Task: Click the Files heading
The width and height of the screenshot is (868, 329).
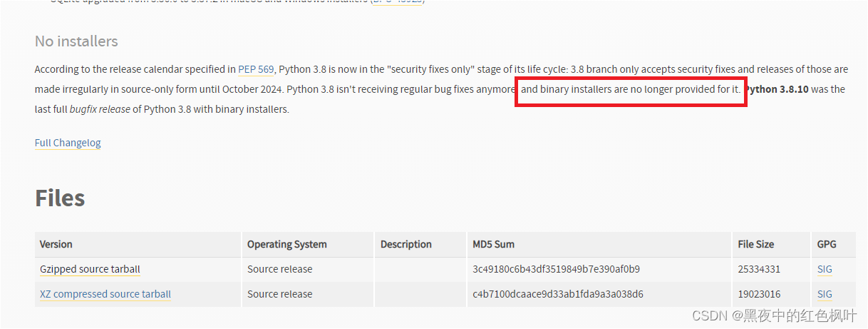Action: tap(60, 198)
